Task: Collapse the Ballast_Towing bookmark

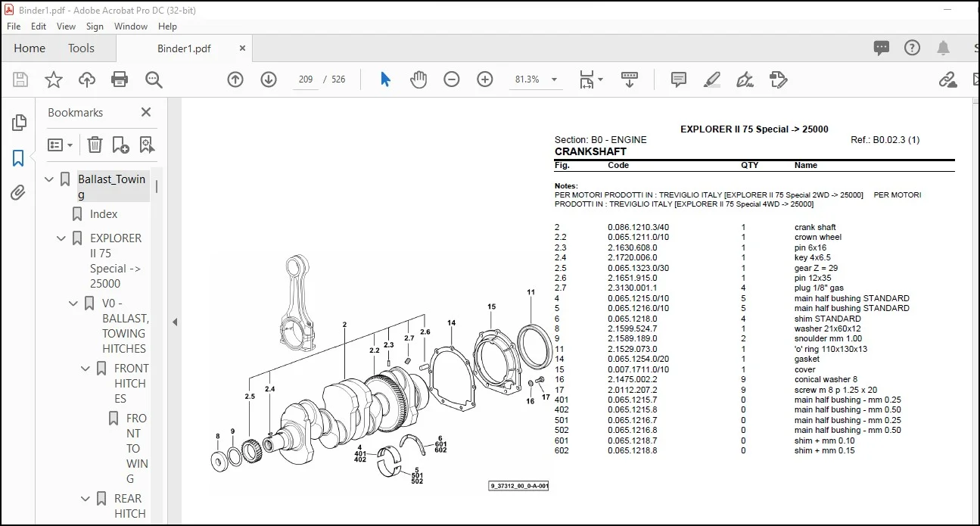Action: [x=49, y=179]
